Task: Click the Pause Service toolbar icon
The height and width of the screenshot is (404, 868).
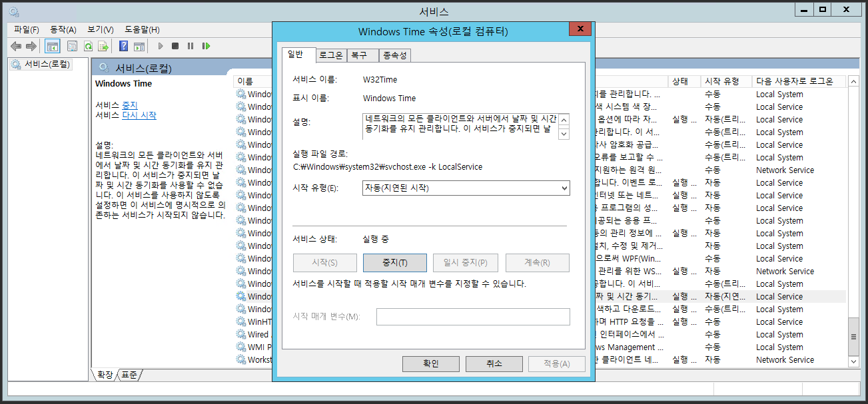Action: point(191,46)
